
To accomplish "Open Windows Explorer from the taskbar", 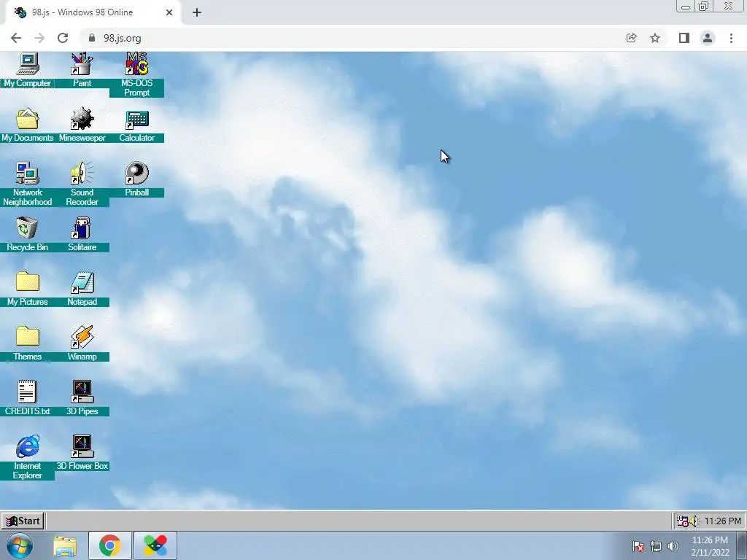I will pos(65,546).
